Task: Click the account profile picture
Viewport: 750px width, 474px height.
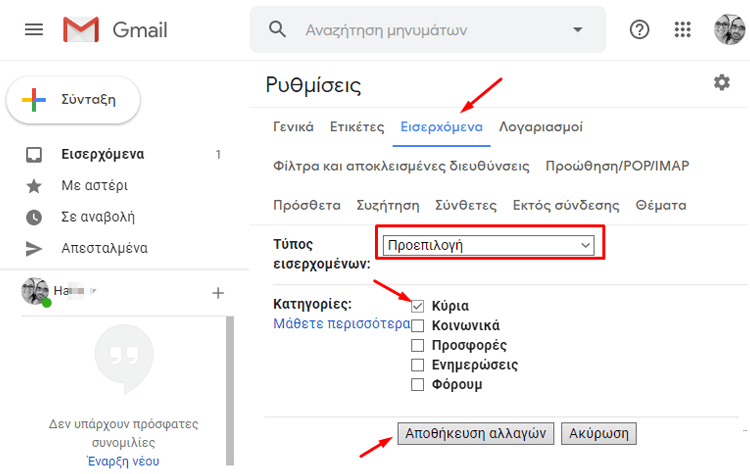Action: point(729,30)
